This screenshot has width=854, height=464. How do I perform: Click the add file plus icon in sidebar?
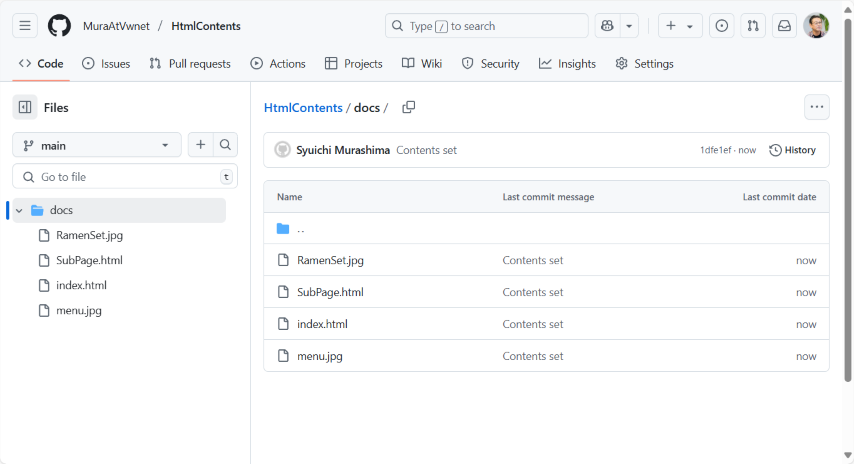click(x=201, y=145)
